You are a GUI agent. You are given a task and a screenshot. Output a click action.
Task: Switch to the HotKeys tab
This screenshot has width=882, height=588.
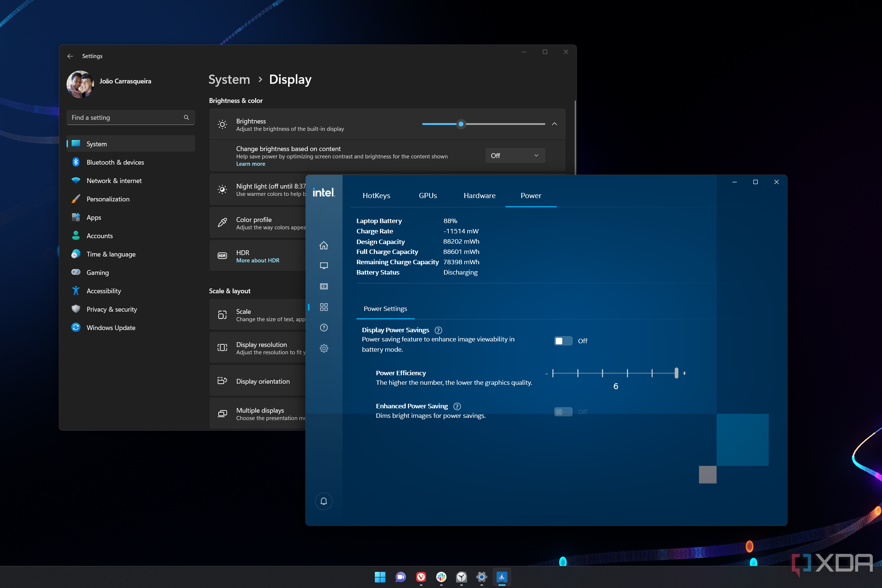coord(377,195)
